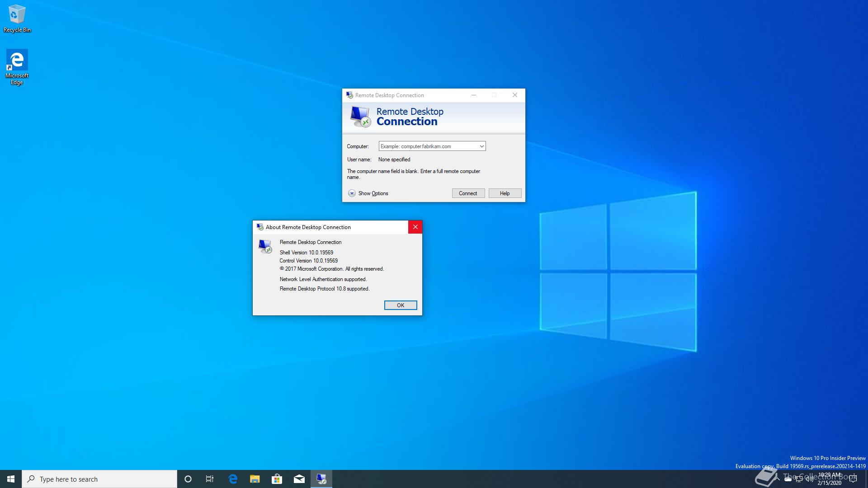Select the Microsoft Edge desktop shortcut
Viewport: 868px width, 488px height.
pos(17,67)
